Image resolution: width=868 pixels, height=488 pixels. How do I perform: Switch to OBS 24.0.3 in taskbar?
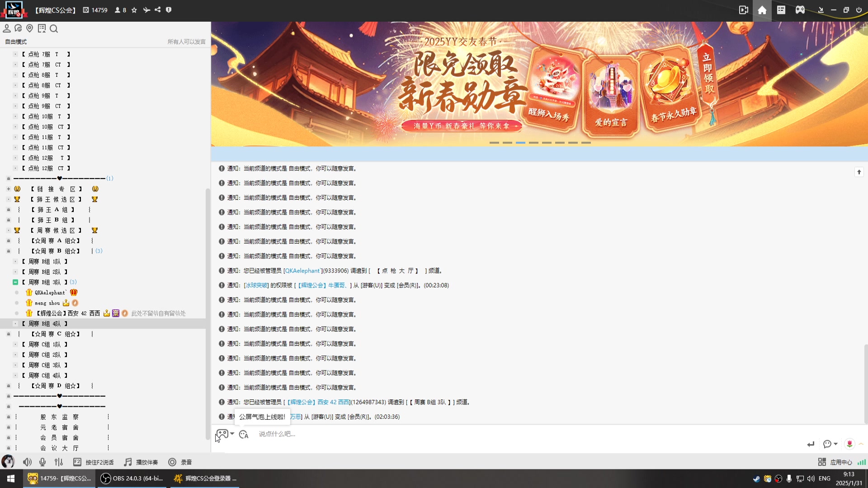pyautogui.click(x=132, y=479)
